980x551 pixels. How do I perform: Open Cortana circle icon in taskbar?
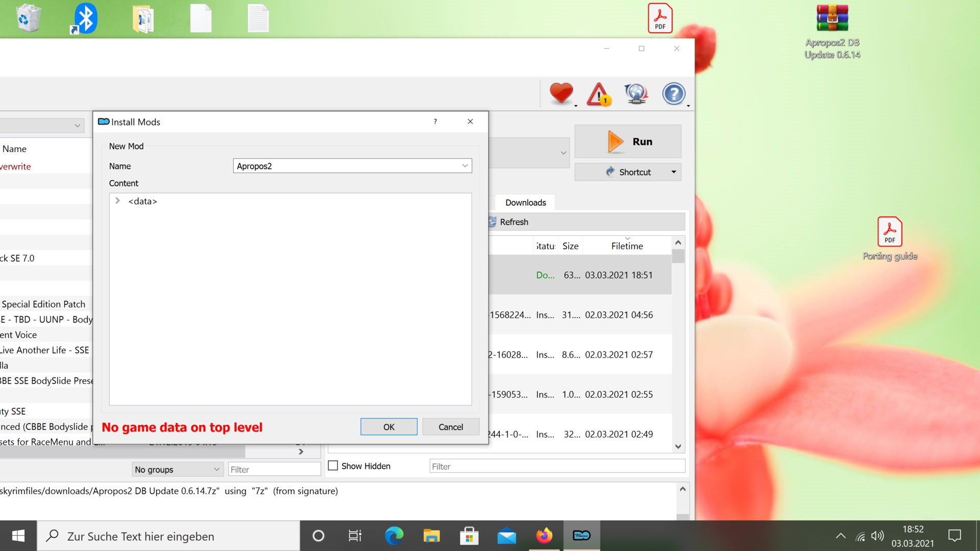pyautogui.click(x=318, y=536)
